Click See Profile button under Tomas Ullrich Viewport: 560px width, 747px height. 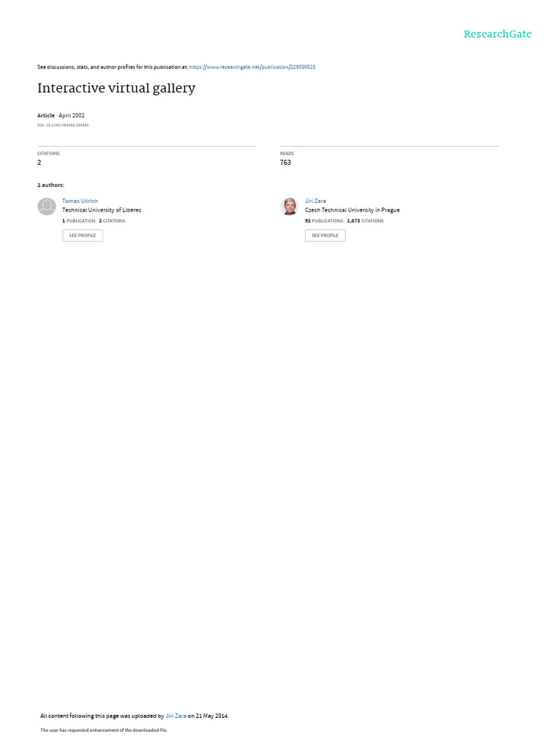click(x=82, y=236)
